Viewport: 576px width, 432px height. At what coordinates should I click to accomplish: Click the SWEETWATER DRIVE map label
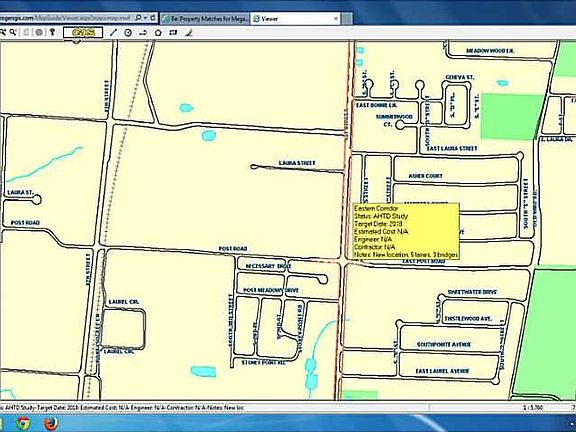(x=472, y=292)
